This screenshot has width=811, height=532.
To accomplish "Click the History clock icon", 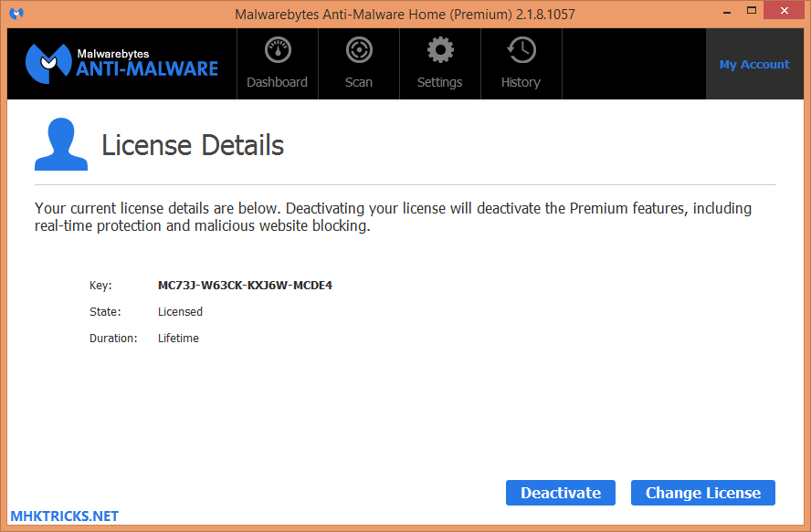I will point(521,50).
